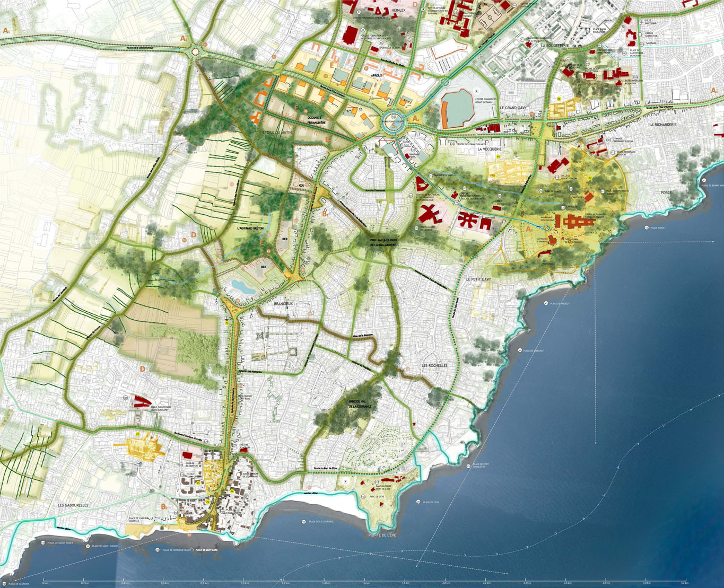Select the 1,0 km scale bar label
Image resolution: width=724 pixels, height=588 pixels.
244,582
